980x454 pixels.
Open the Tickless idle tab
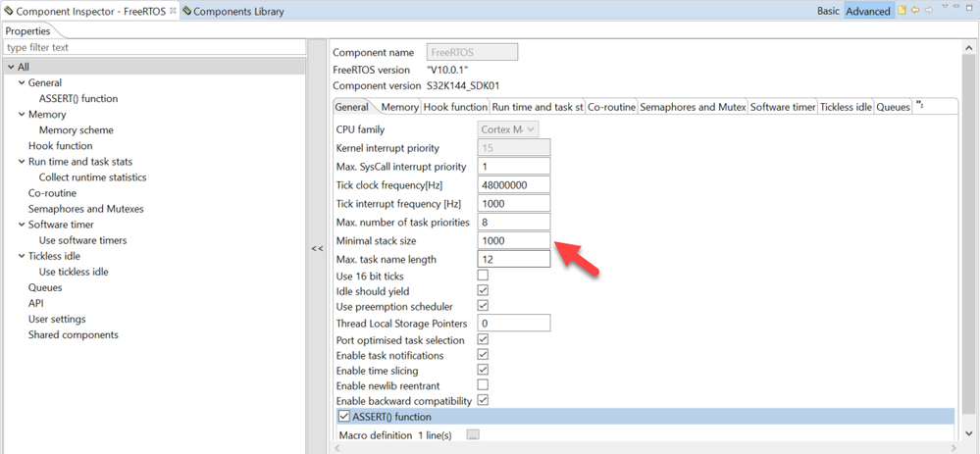846,107
